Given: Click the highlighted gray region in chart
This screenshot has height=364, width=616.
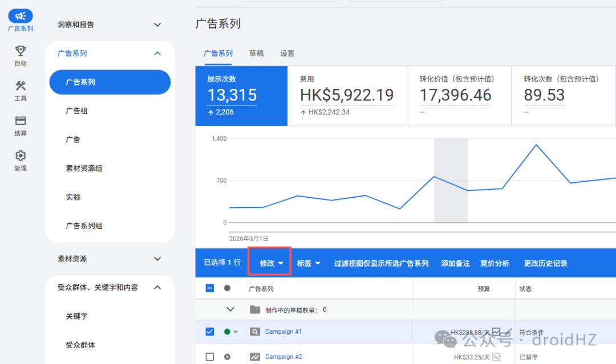Looking at the screenshot, I should click(x=451, y=181).
